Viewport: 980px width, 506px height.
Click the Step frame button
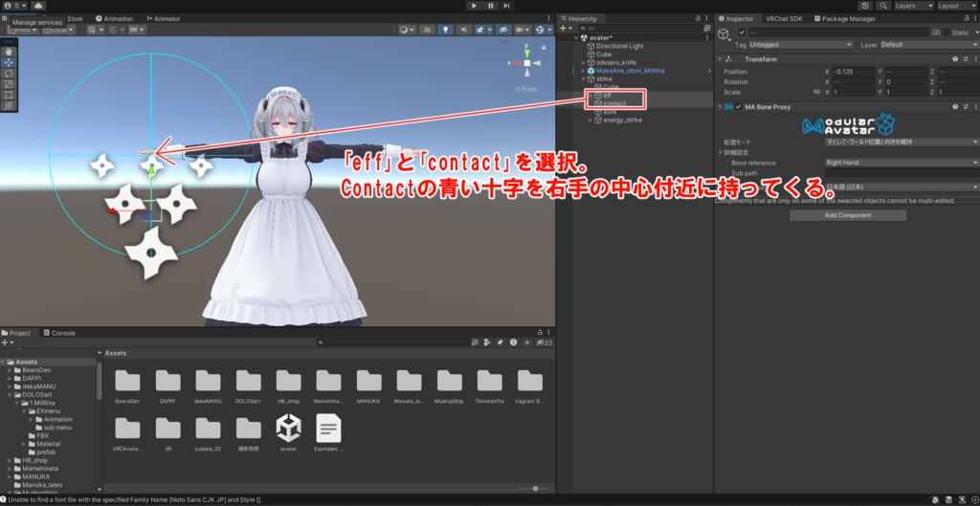click(x=506, y=6)
